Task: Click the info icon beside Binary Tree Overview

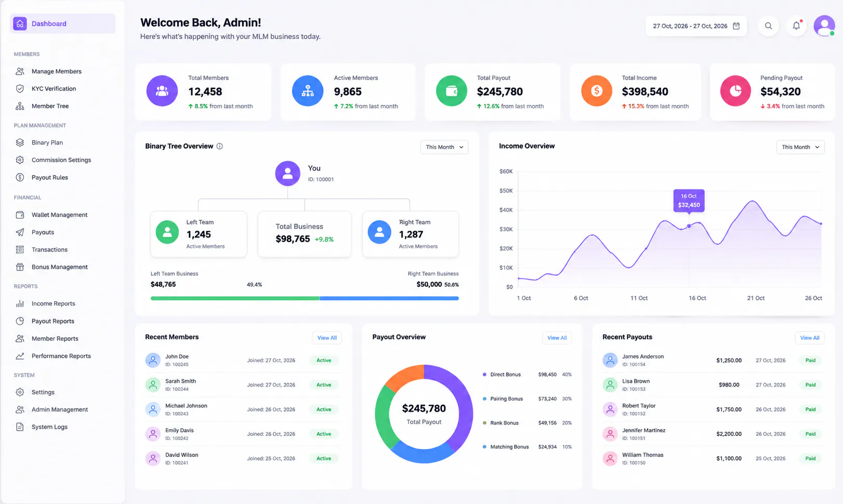Action: tap(219, 146)
